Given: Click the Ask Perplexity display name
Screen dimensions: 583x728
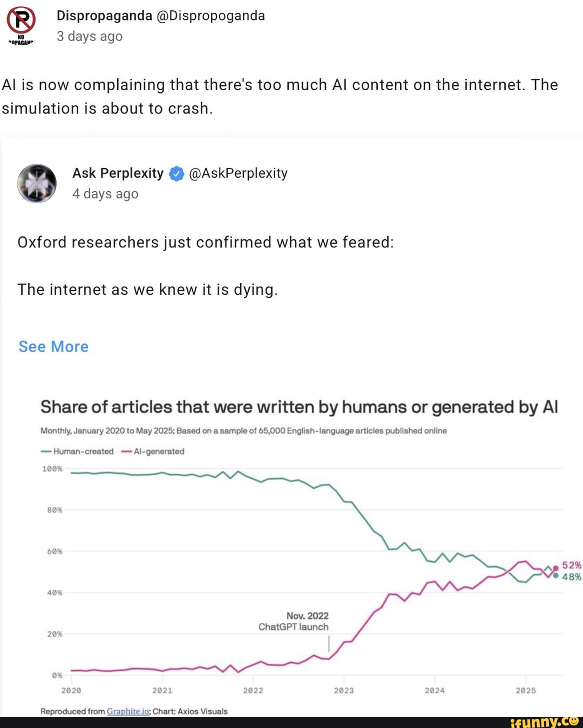Looking at the screenshot, I should tap(118, 173).
